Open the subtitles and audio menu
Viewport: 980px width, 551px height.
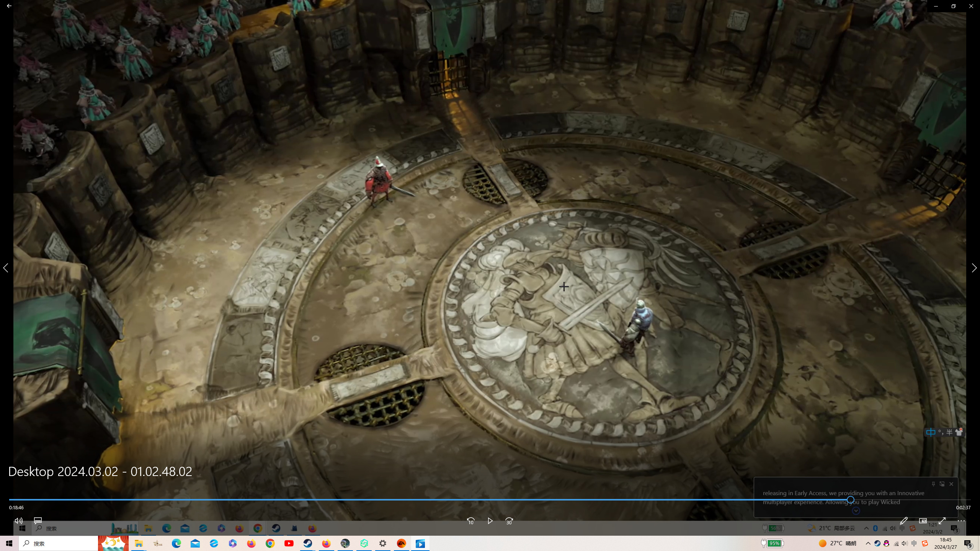coord(38,521)
